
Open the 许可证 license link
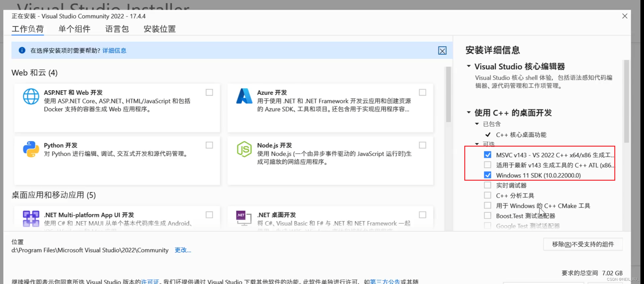(150, 282)
